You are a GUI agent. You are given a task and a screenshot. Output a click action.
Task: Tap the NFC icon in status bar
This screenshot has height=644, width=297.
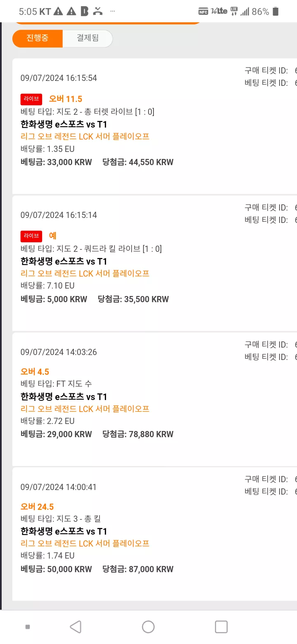pyautogui.click(x=203, y=12)
